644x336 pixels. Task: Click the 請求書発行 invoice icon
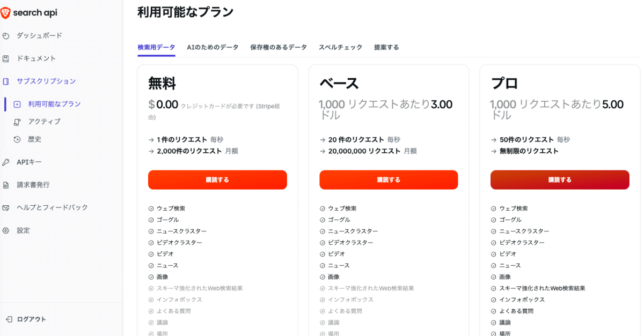tap(6, 185)
